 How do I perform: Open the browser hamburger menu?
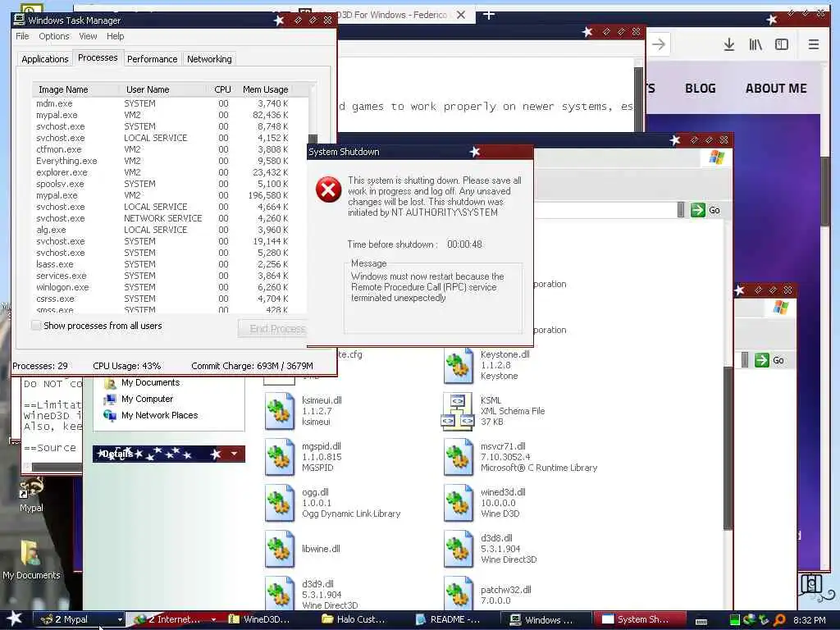click(x=813, y=44)
